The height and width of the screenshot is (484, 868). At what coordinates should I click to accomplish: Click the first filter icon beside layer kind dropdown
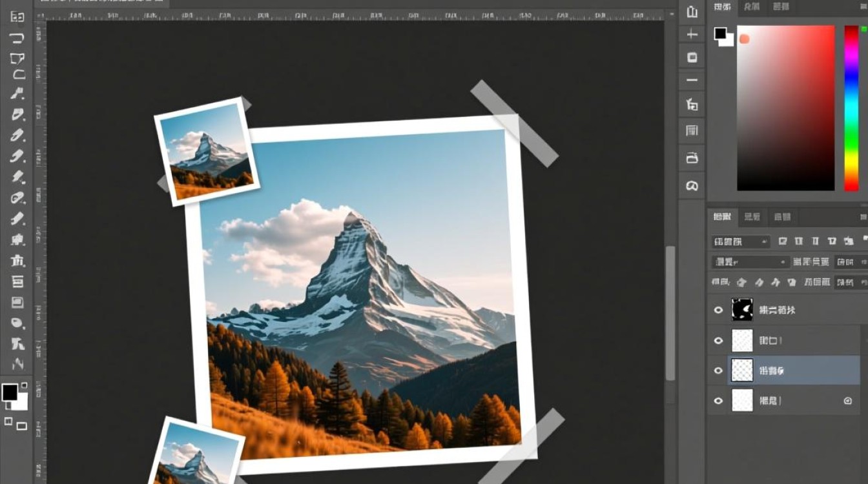pos(783,241)
